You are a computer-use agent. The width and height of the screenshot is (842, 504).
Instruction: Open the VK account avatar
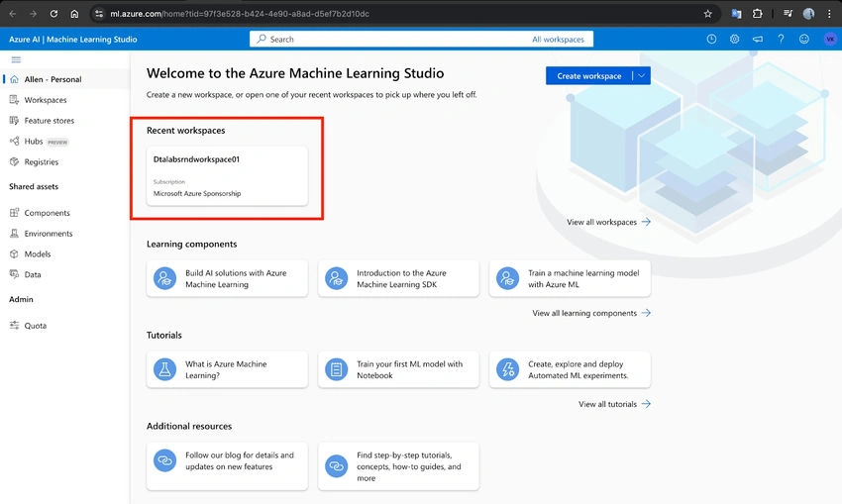pos(830,40)
